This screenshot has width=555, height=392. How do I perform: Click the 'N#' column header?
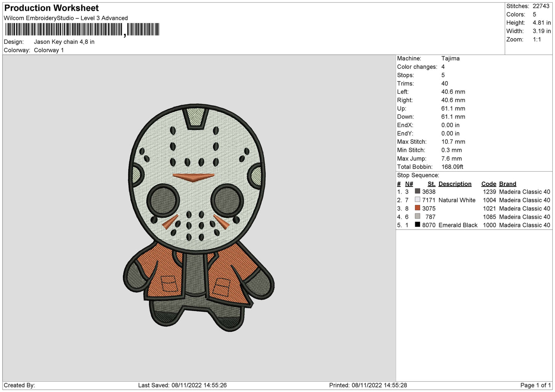(409, 184)
